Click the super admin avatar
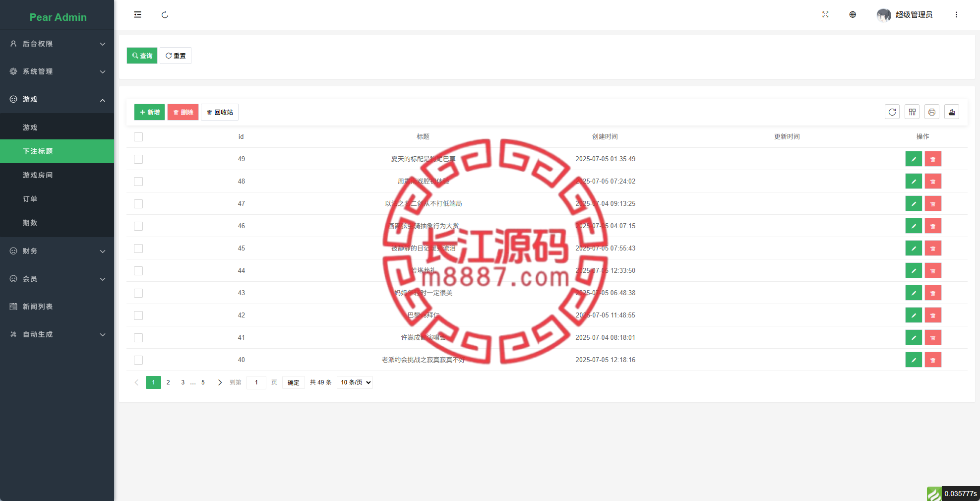The height and width of the screenshot is (501, 980). tap(884, 15)
